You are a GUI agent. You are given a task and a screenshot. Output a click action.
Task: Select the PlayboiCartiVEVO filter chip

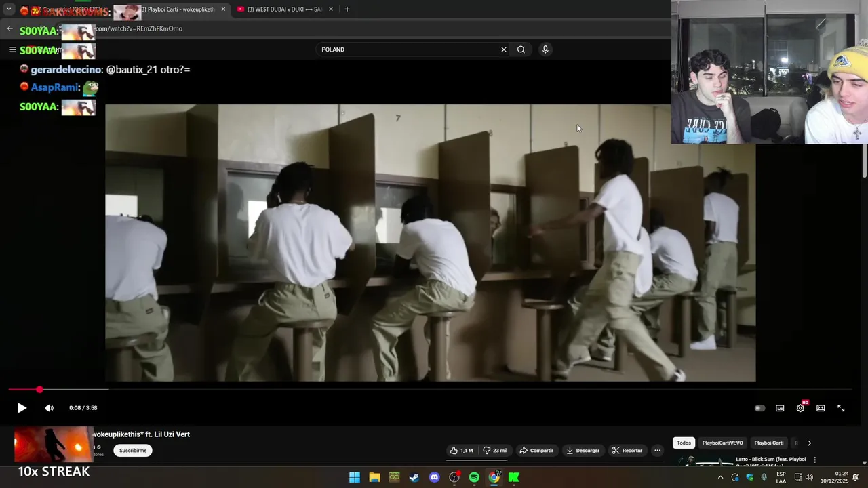[722, 443]
